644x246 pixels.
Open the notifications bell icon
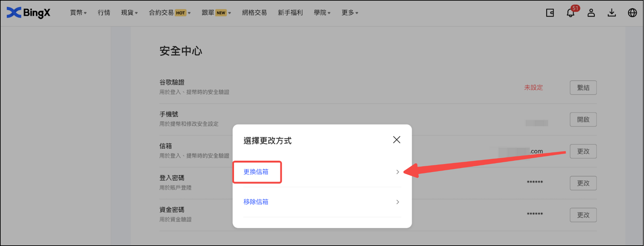pos(570,13)
